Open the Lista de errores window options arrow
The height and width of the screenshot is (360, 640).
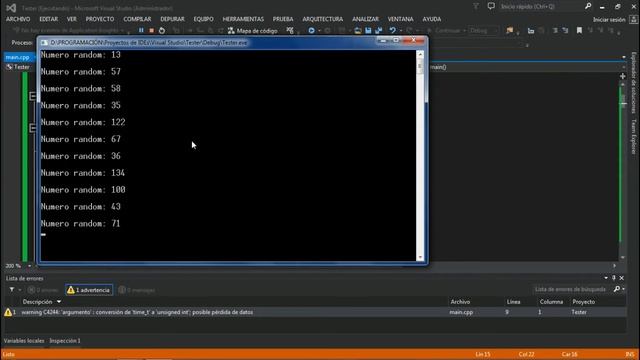[x=606, y=278]
